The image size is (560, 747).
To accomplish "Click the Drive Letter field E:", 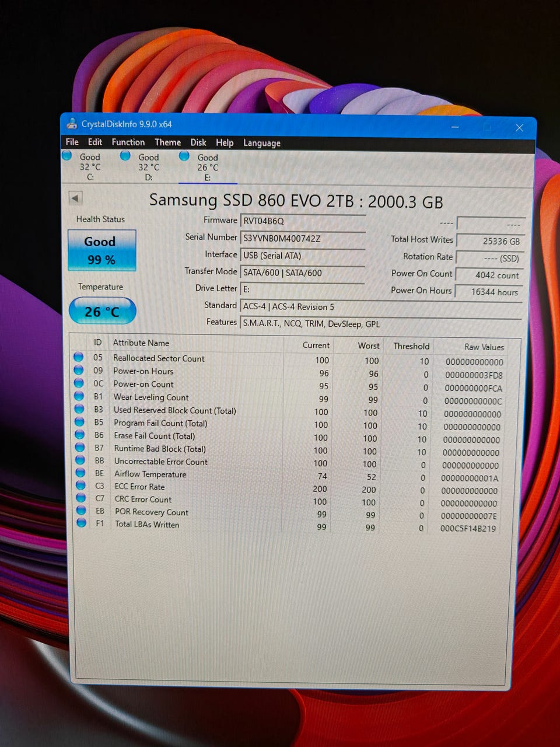I will 303,289.
